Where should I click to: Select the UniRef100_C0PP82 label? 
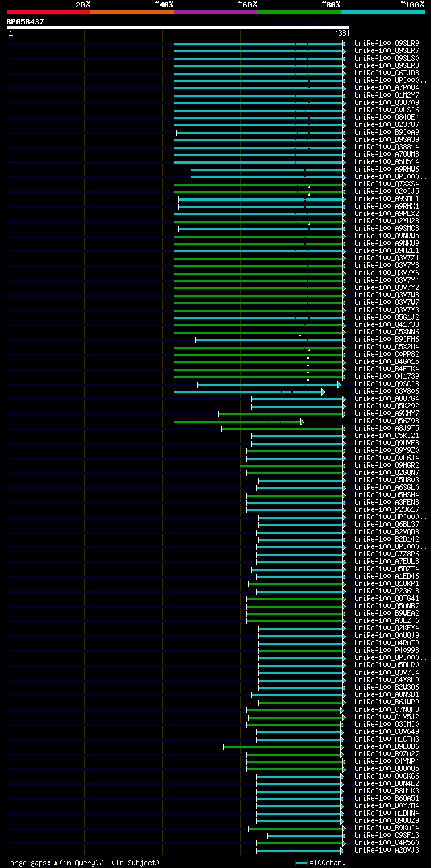(x=387, y=355)
